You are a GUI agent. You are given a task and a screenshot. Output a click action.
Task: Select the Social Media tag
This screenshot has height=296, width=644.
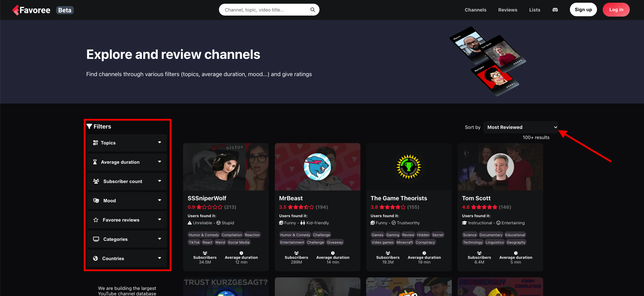(239, 242)
